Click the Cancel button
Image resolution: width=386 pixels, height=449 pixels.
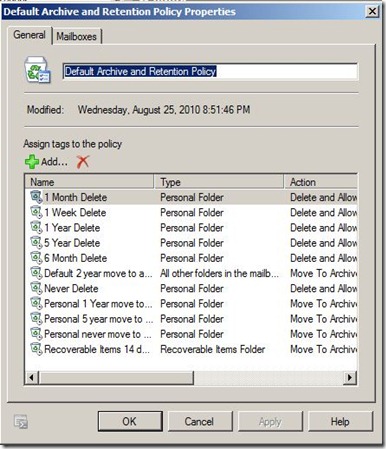[x=199, y=421]
